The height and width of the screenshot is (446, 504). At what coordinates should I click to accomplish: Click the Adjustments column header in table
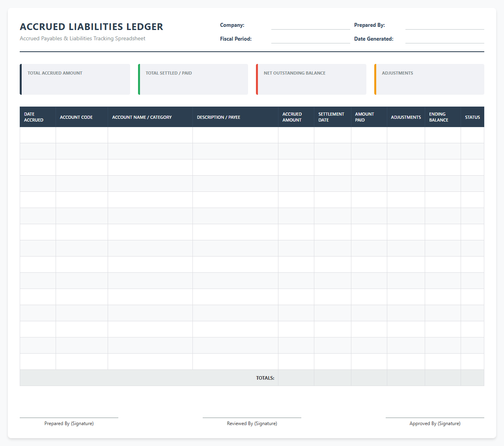406,117
